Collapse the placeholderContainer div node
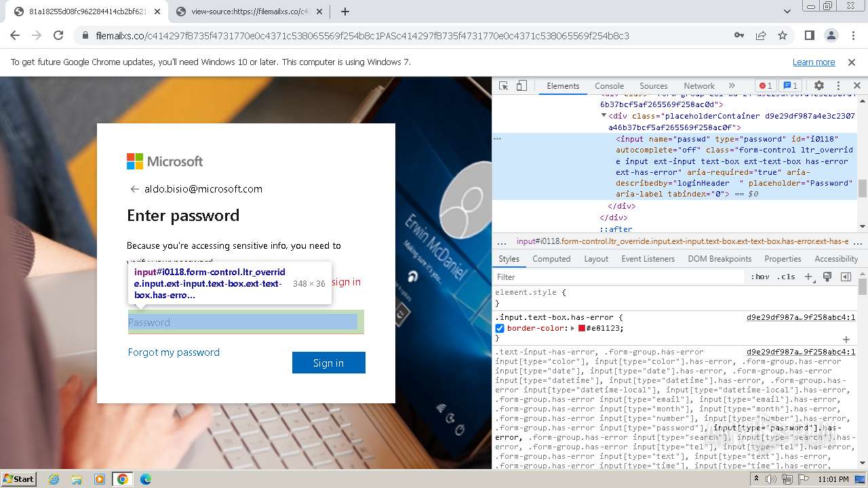The image size is (868, 488). pyautogui.click(x=604, y=116)
